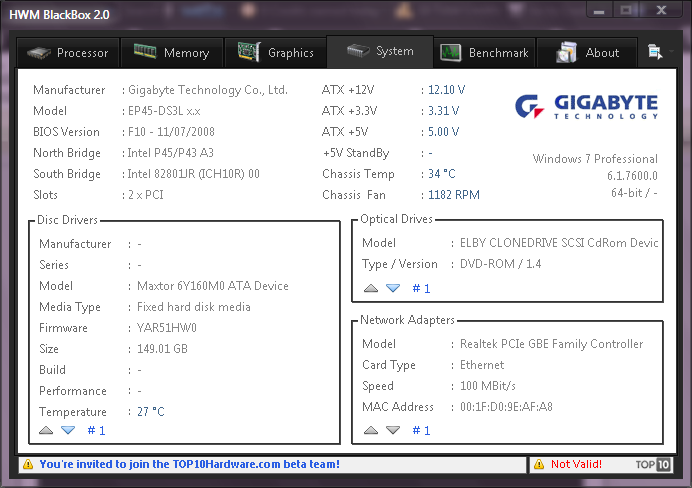Select Media Type Fixed hard disk media
692x488 pixels.
tap(194, 307)
